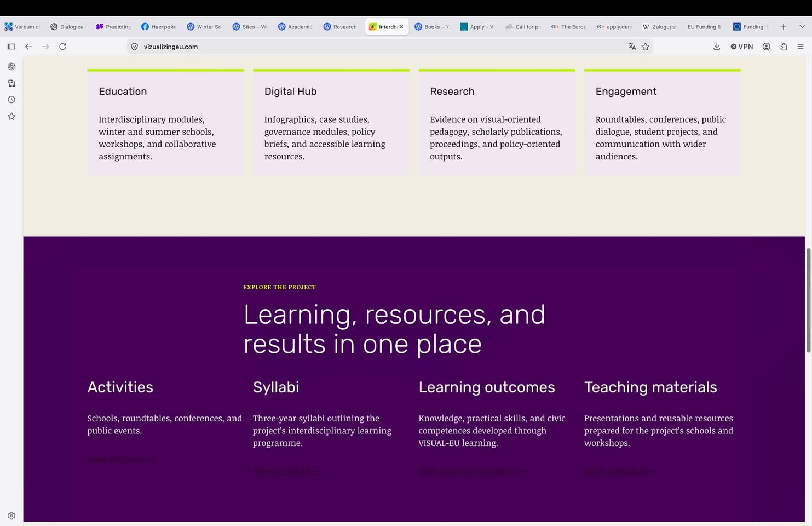
Task: Open the link under Teaching materials description
Action: coord(620,471)
